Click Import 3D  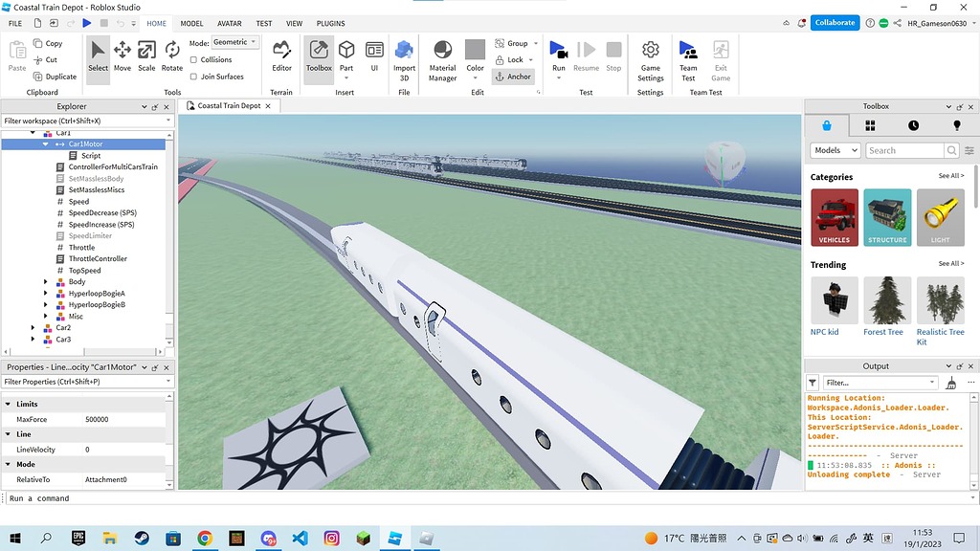pos(405,60)
